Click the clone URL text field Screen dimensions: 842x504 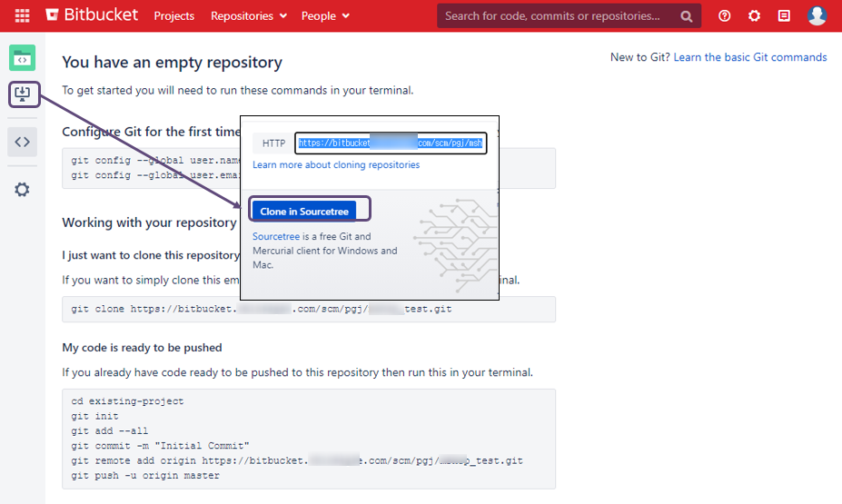point(391,143)
